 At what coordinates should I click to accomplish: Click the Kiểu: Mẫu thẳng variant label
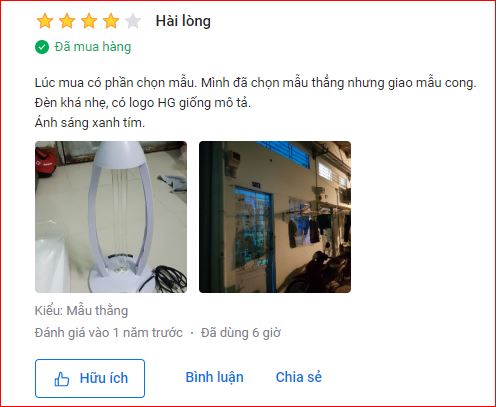pos(81,311)
